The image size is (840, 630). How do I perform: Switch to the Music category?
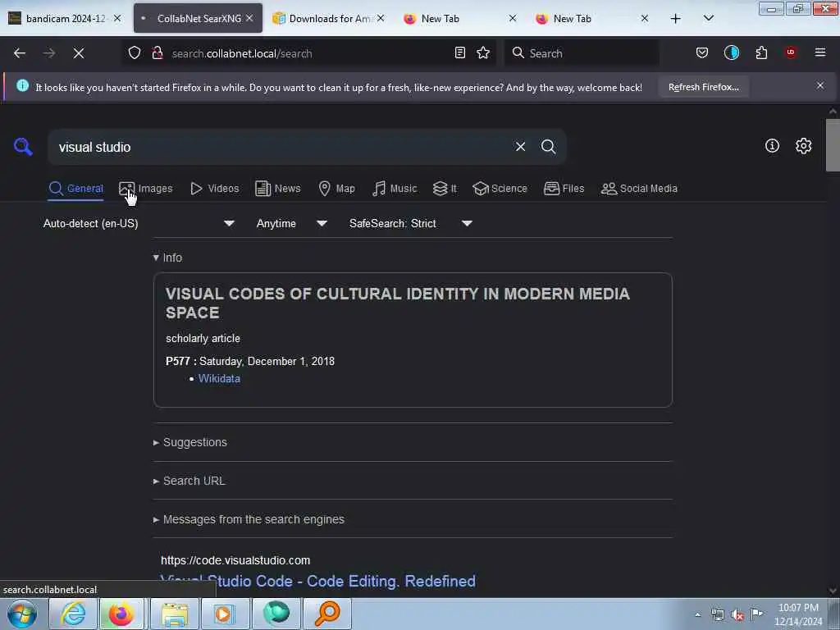click(395, 189)
